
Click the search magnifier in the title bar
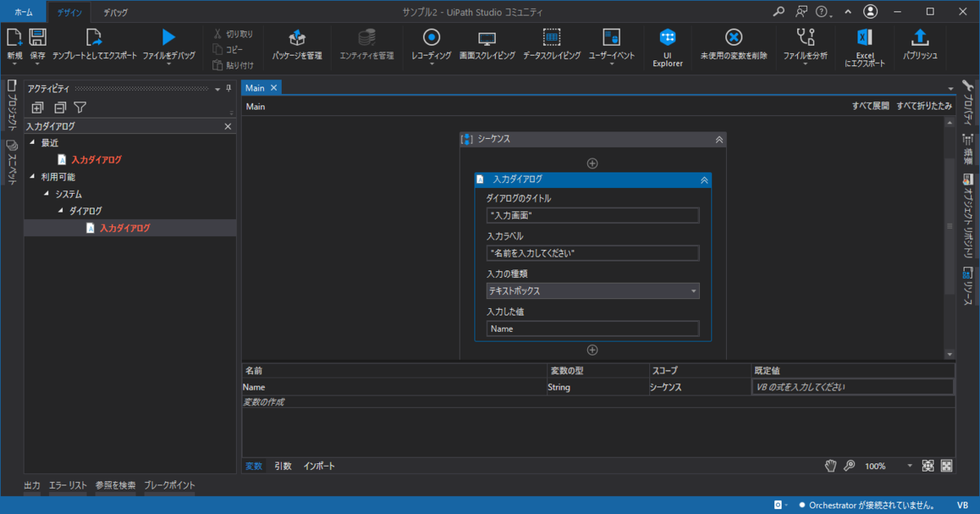(779, 11)
